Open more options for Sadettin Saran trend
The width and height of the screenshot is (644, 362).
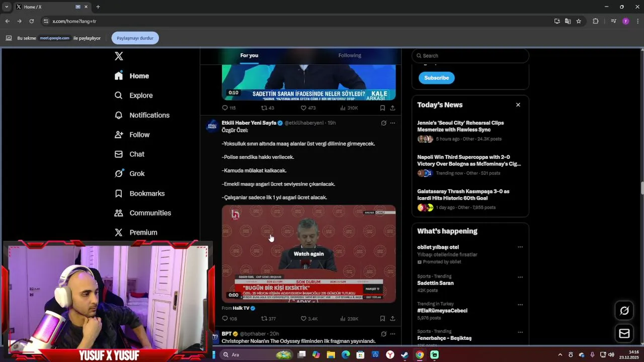pos(520,277)
